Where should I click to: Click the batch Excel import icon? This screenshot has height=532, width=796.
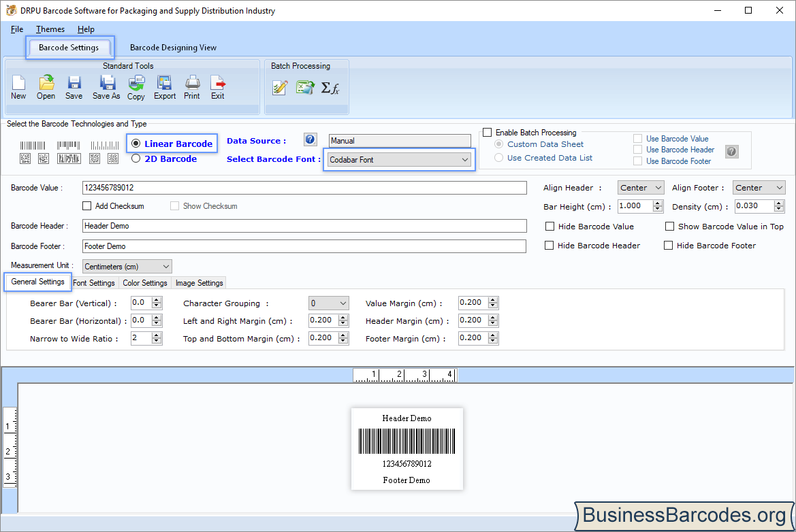pyautogui.click(x=305, y=88)
